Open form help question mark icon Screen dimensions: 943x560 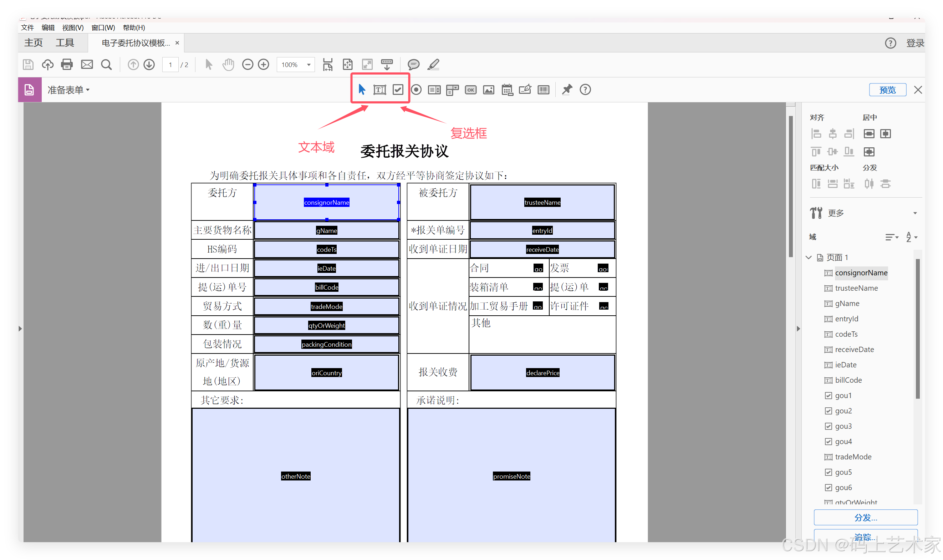pos(585,90)
